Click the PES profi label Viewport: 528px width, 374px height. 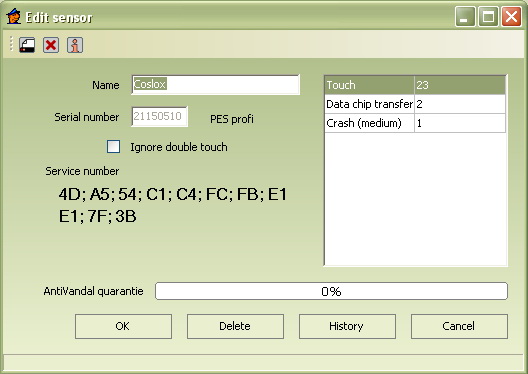tap(232, 119)
